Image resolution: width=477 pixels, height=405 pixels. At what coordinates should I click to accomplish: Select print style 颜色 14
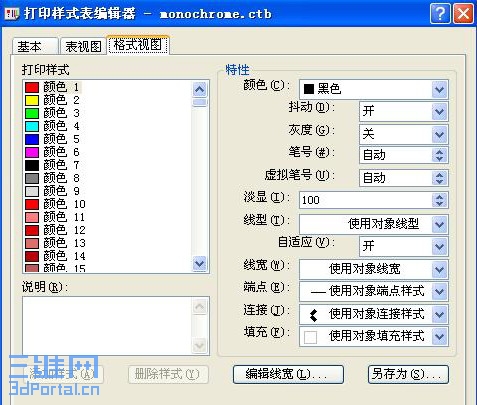[x=64, y=256]
